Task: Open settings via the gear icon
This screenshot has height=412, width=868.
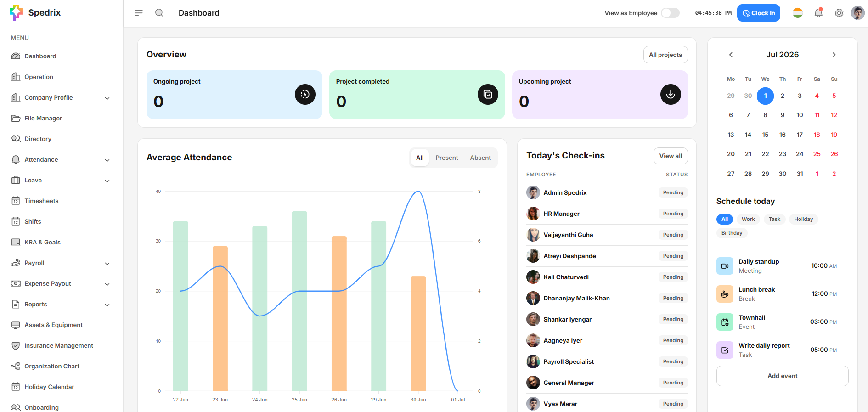Action: (839, 13)
